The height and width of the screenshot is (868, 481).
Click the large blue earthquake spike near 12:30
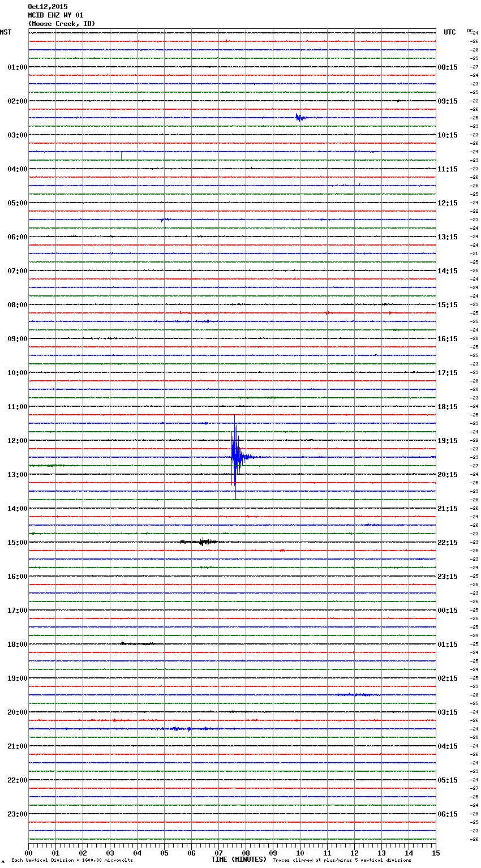coord(237,457)
